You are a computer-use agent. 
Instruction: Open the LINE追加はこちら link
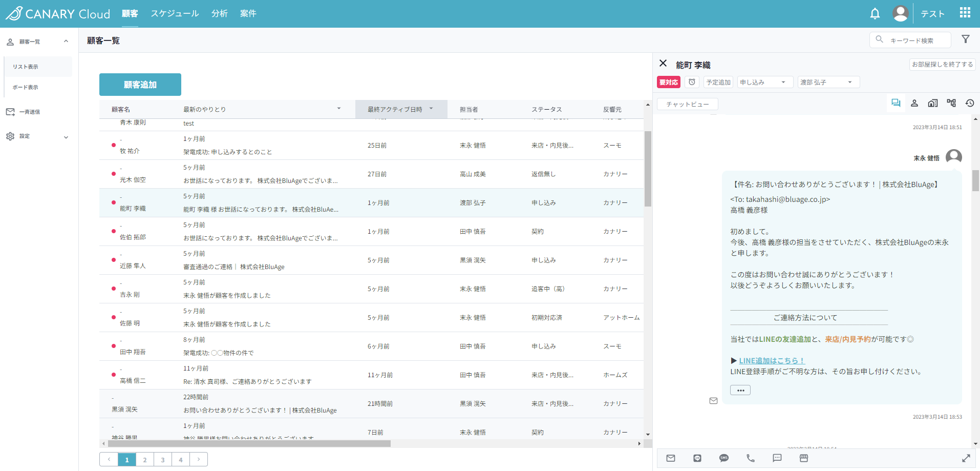772,361
